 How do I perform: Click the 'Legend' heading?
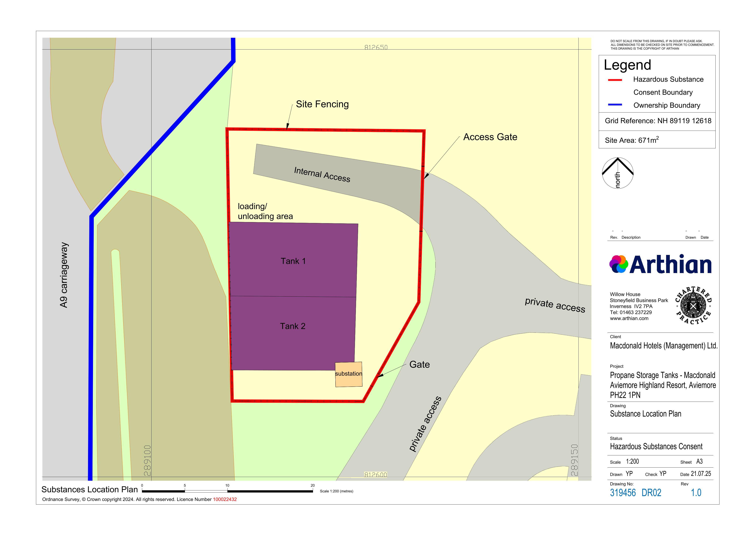628,65
